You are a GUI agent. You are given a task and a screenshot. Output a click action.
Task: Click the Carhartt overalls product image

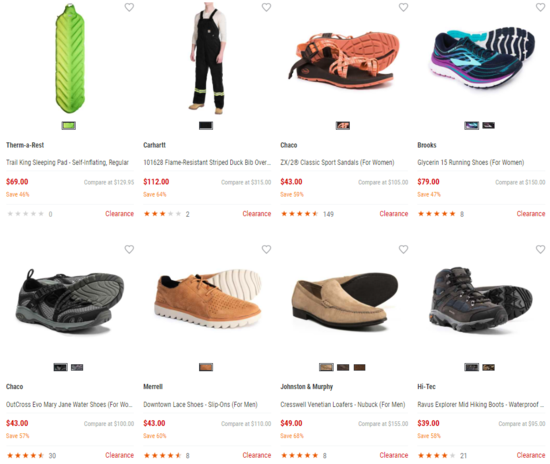(x=209, y=58)
